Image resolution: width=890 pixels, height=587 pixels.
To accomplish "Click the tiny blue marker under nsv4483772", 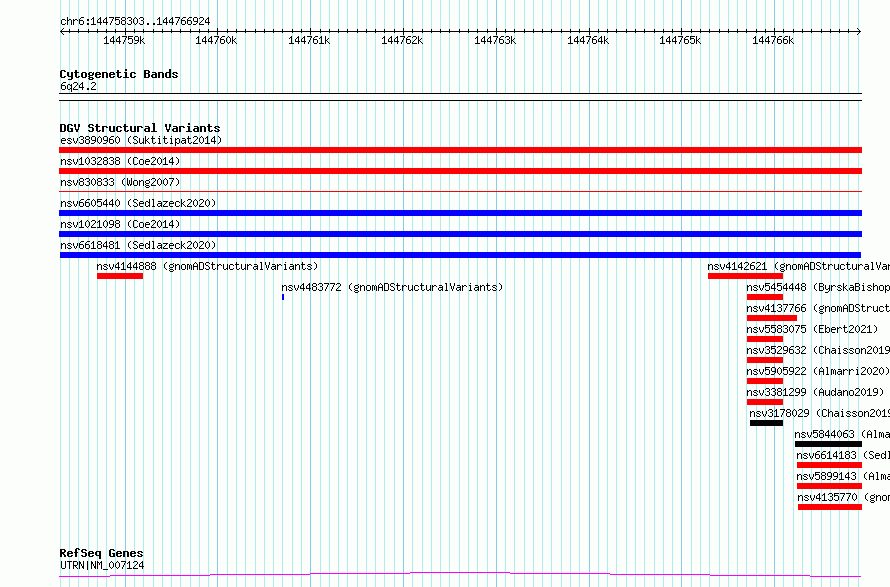I will pyautogui.click(x=283, y=297).
